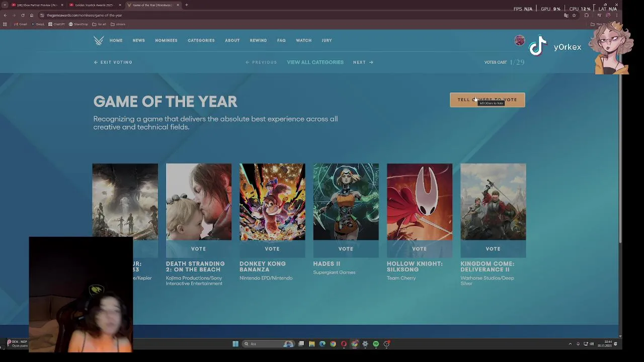Open Task View icon in taskbar
The height and width of the screenshot is (362, 644).
(x=301, y=344)
